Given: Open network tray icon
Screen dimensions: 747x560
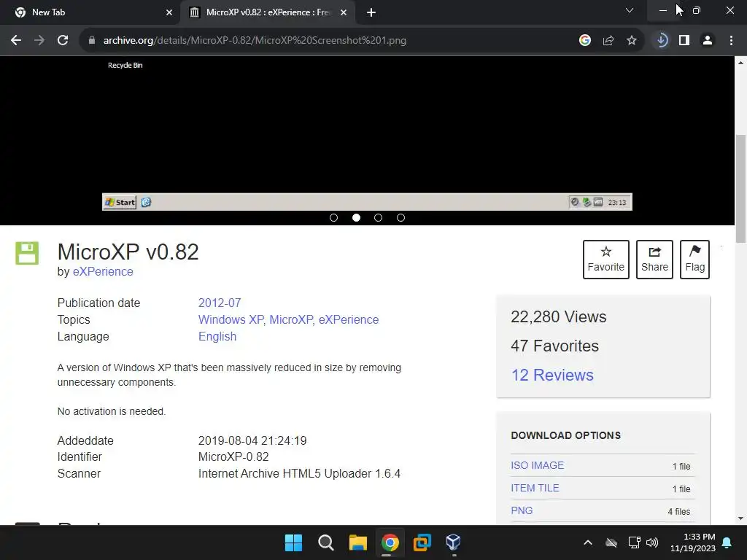Looking at the screenshot, I should coord(634,542).
